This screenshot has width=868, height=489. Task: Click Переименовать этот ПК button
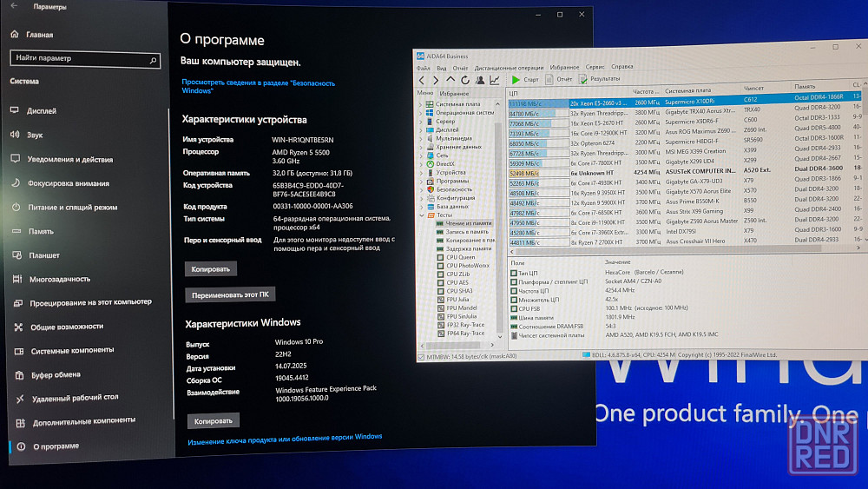point(230,294)
